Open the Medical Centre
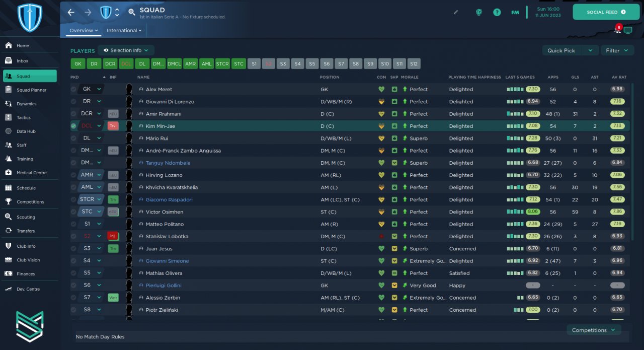Image resolution: width=644 pixels, height=350 pixels. click(x=29, y=173)
